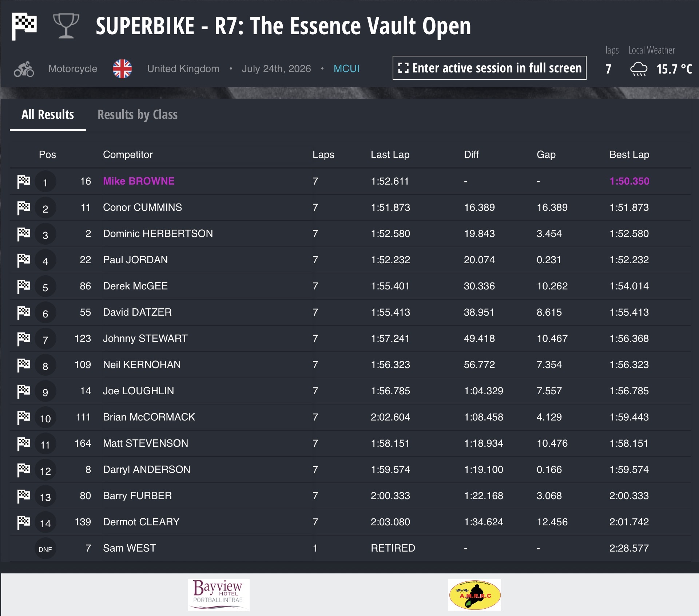Click diff value 1:34.624

click(x=484, y=522)
